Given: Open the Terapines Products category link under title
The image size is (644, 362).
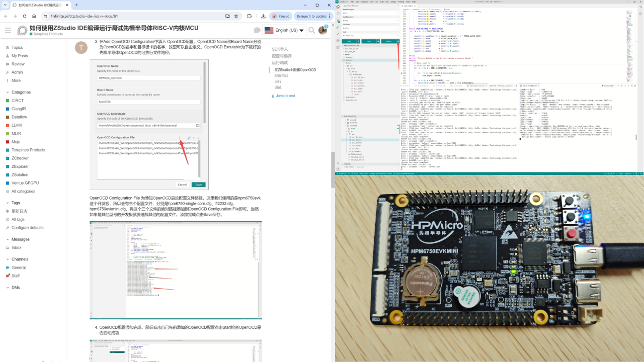Looking at the screenshot, I should tap(47, 34).
